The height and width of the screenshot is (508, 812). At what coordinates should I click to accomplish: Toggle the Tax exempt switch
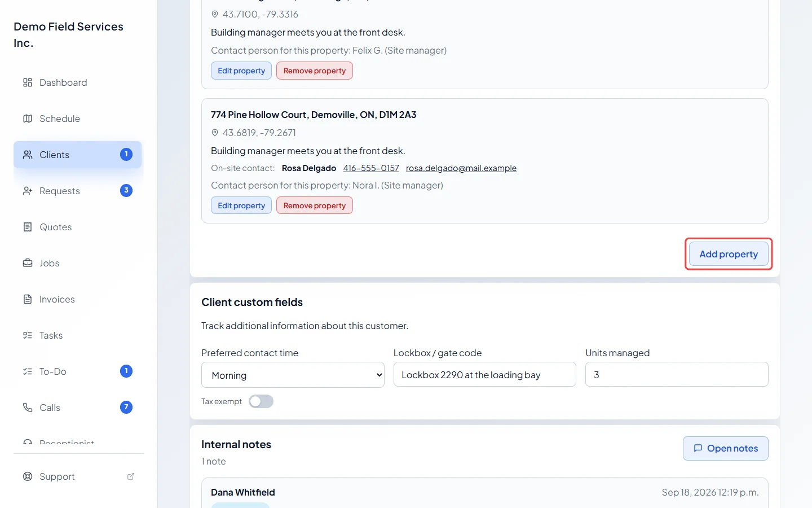(x=261, y=401)
